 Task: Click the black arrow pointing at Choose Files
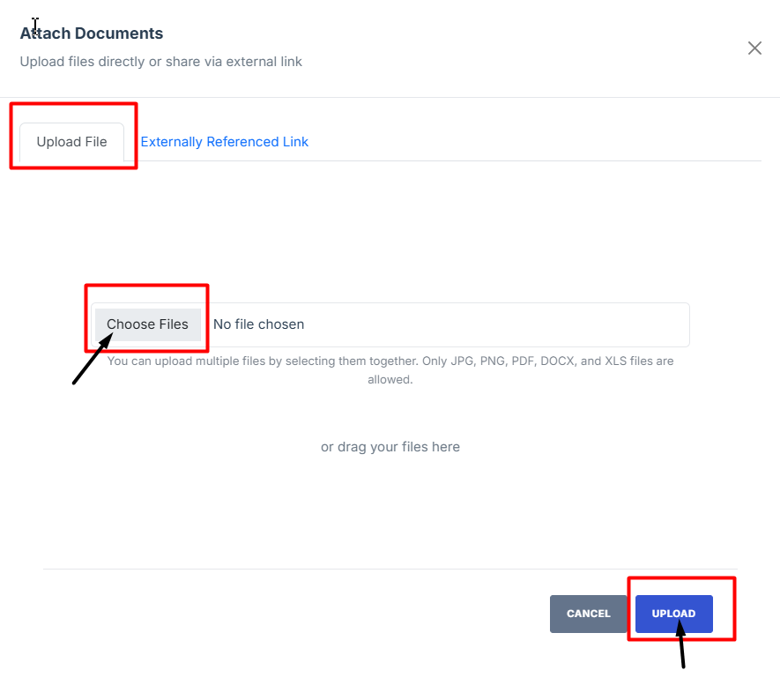tap(90, 360)
